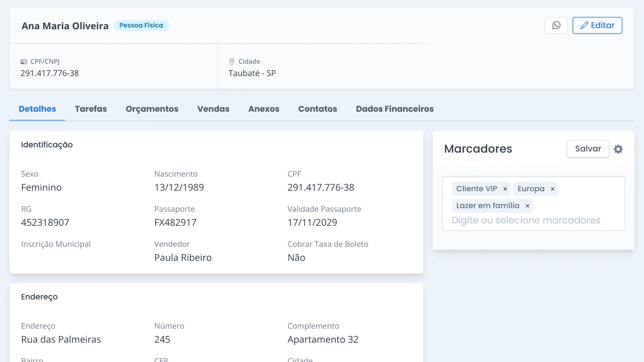Viewport: 644px width, 362px height.
Task: Click the Sexo value Feminino
Action: [x=41, y=187]
